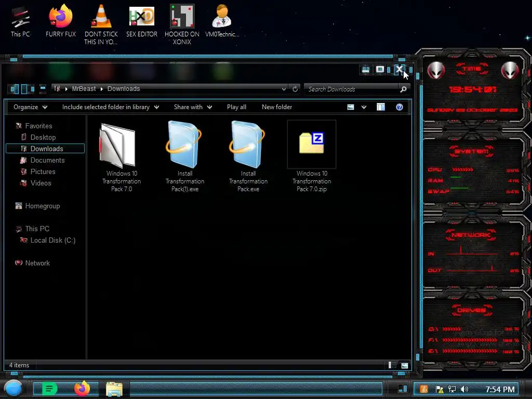532x399 pixels.
Task: Select Local Disk (C:) in navigation pane
Action: click(52, 240)
